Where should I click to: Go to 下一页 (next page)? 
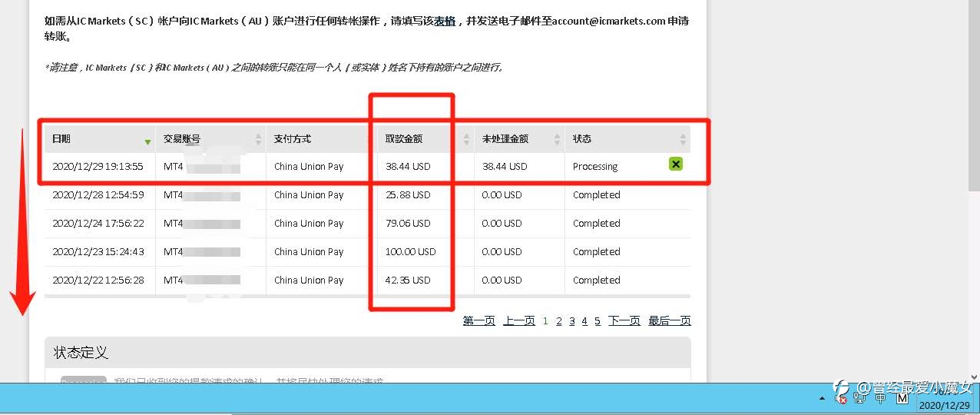point(624,321)
